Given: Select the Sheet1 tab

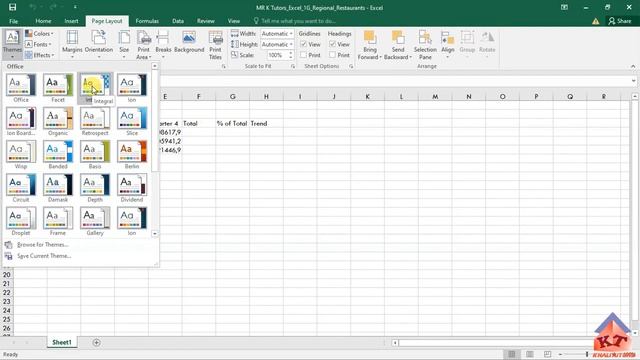Looking at the screenshot, I should (x=62, y=342).
